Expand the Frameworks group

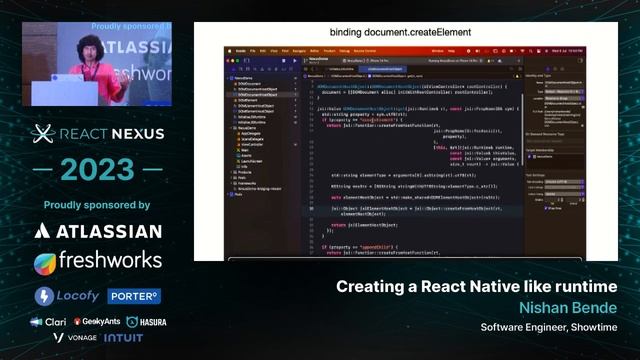point(231,183)
